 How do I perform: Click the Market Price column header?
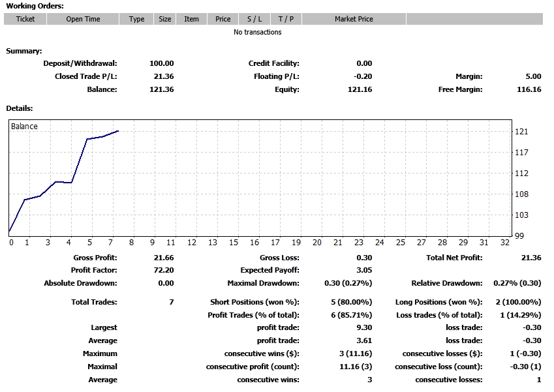coord(354,19)
